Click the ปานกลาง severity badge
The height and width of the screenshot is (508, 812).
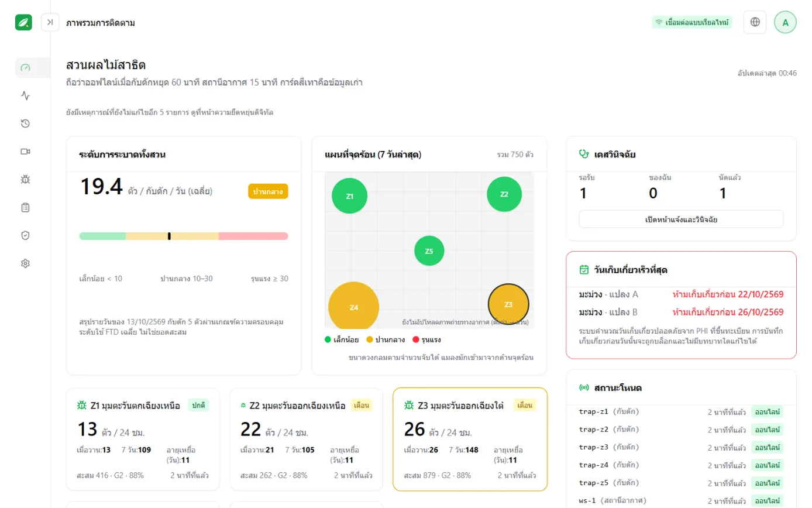pos(268,191)
